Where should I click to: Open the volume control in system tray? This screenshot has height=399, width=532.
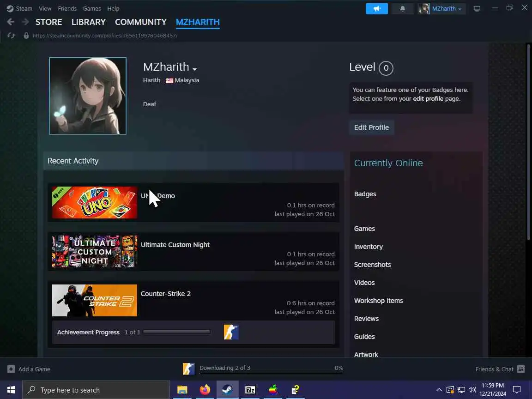click(472, 390)
